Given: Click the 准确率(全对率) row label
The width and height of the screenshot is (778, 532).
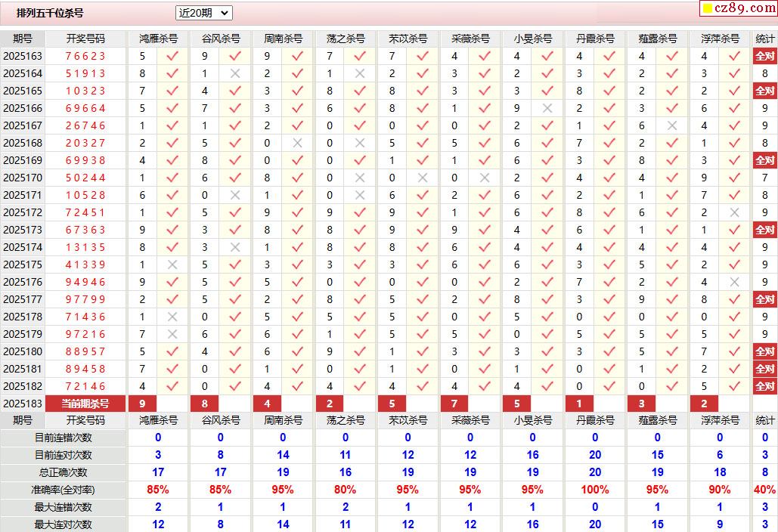Looking at the screenshot, I should (63, 490).
